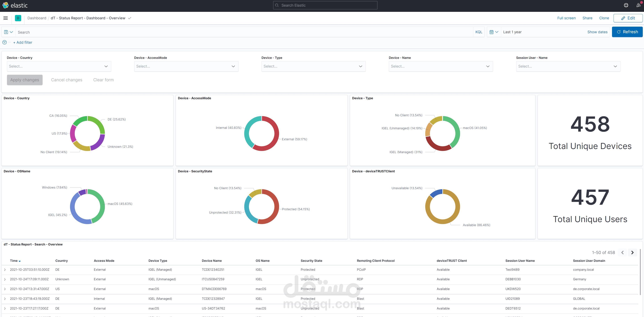
Task: Click device name TCDE12340251
Action: click(213, 270)
